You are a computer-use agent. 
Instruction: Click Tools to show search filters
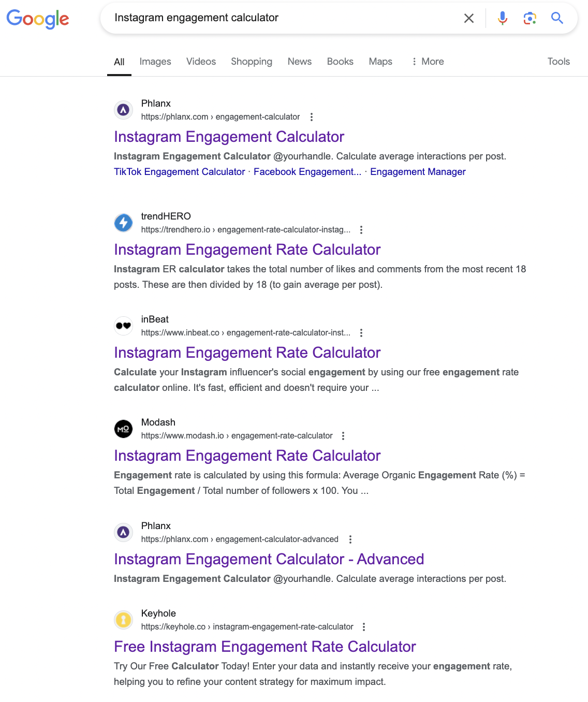558,61
